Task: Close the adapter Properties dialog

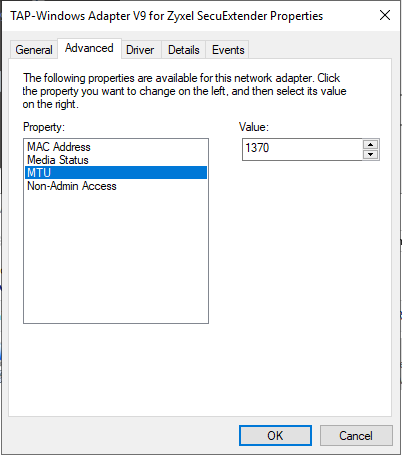Action: click(385, 15)
